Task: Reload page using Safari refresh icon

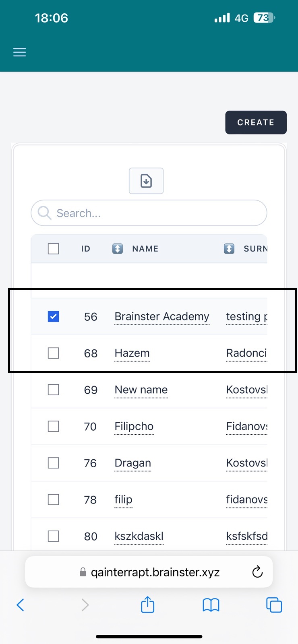Action: coord(257,572)
